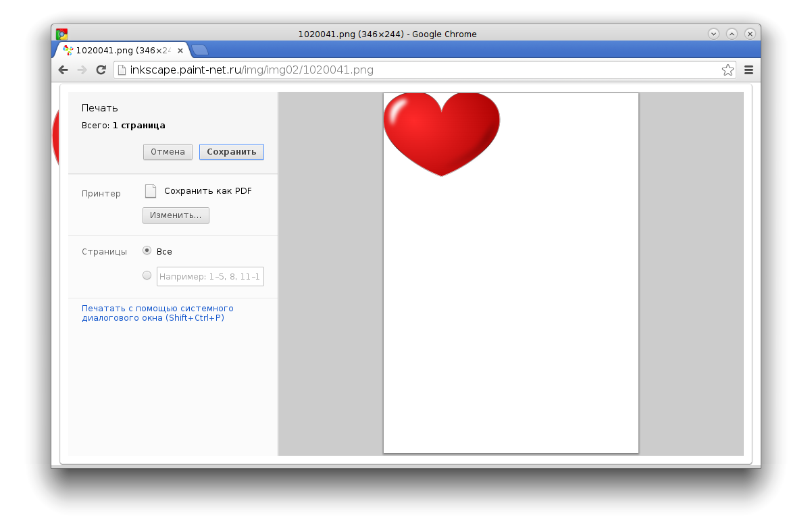Select the custom page range radio button
This screenshot has width=812, height=526.
point(147,275)
